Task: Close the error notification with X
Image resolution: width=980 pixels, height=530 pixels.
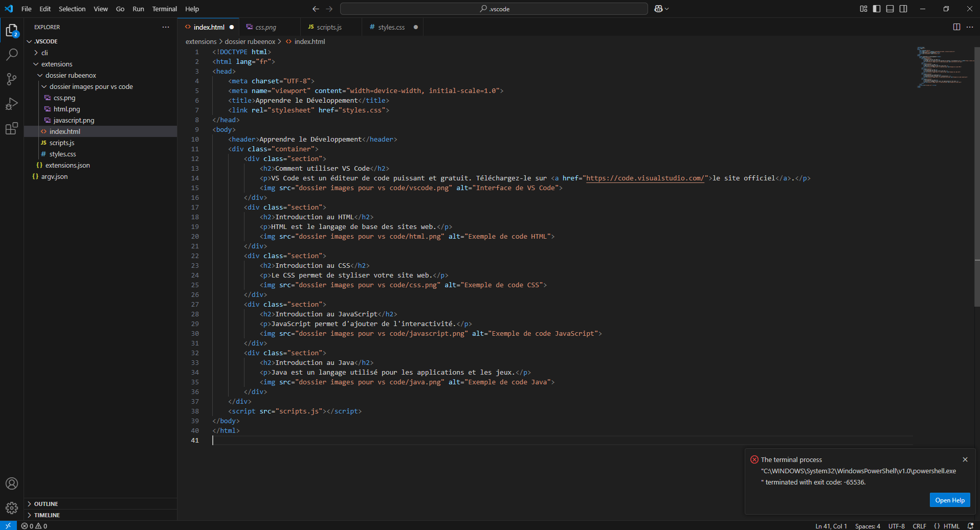Action: [x=965, y=459]
